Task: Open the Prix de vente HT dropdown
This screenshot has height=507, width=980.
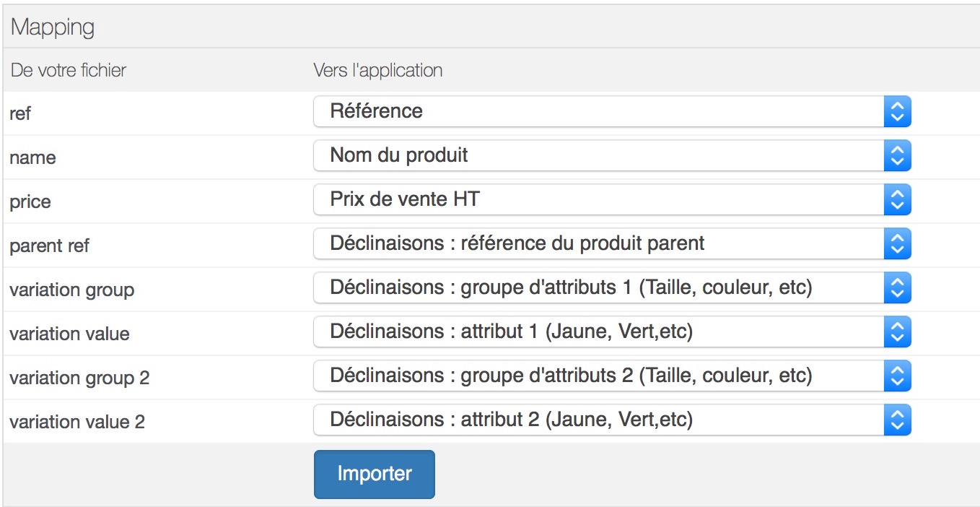Action: click(x=612, y=199)
